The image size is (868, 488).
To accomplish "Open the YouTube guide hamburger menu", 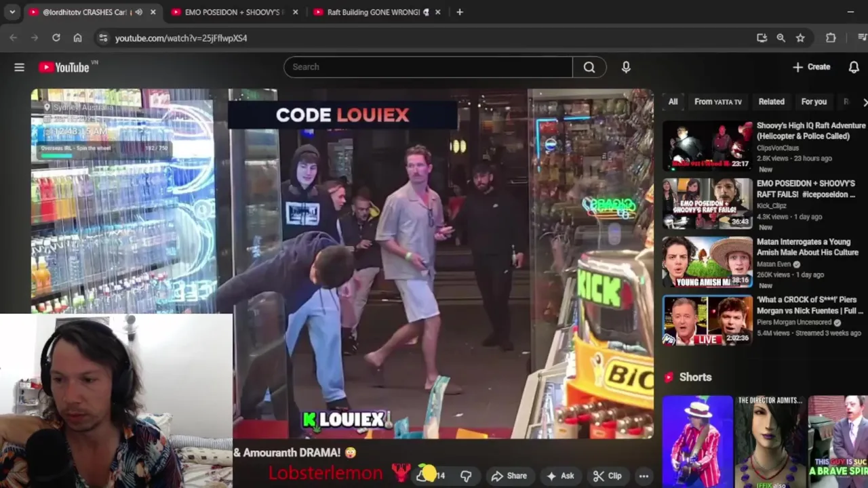I will click(19, 67).
